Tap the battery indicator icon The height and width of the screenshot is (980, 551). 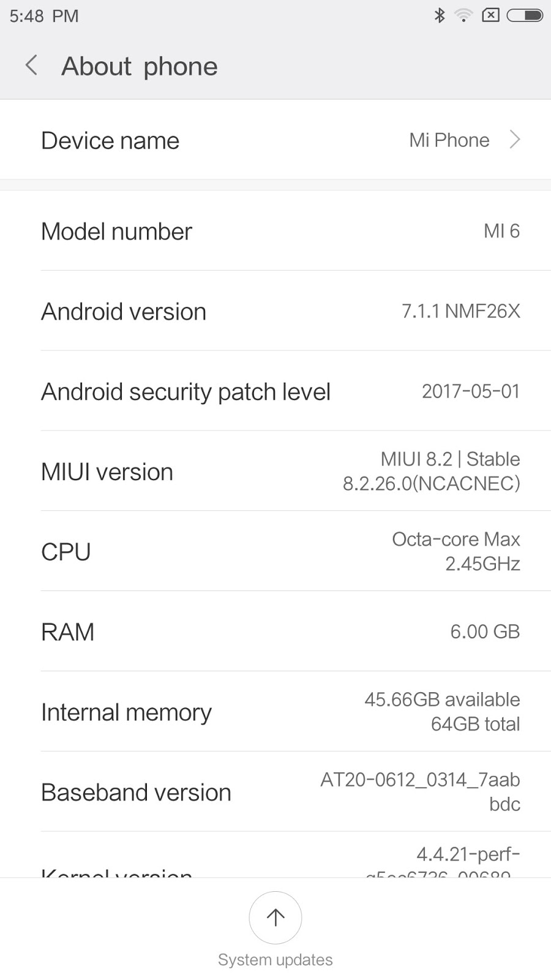[x=525, y=15]
